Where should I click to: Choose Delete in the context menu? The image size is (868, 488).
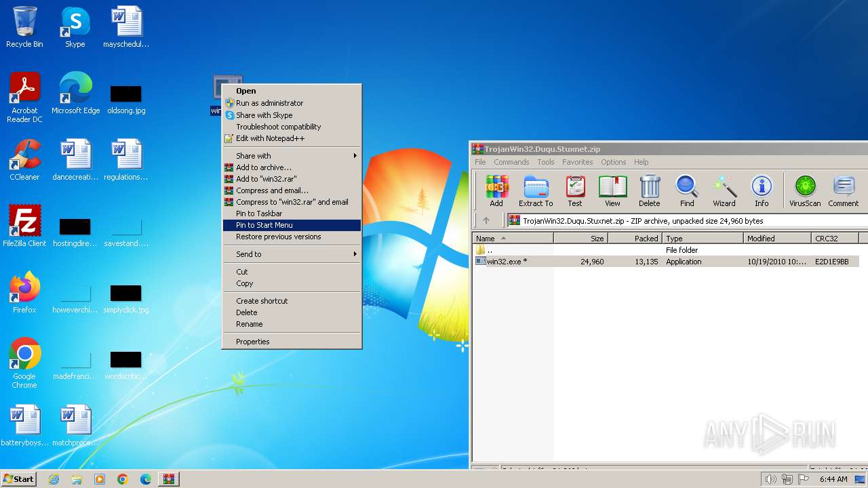(x=292, y=312)
